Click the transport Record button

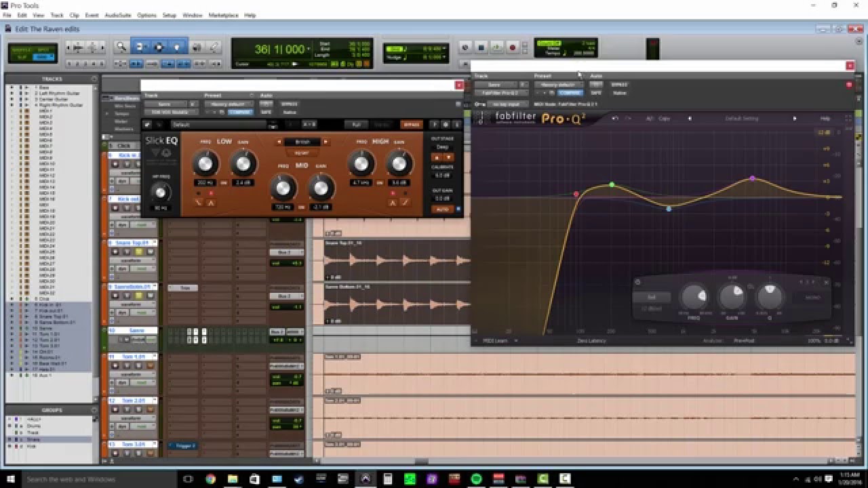coord(513,47)
